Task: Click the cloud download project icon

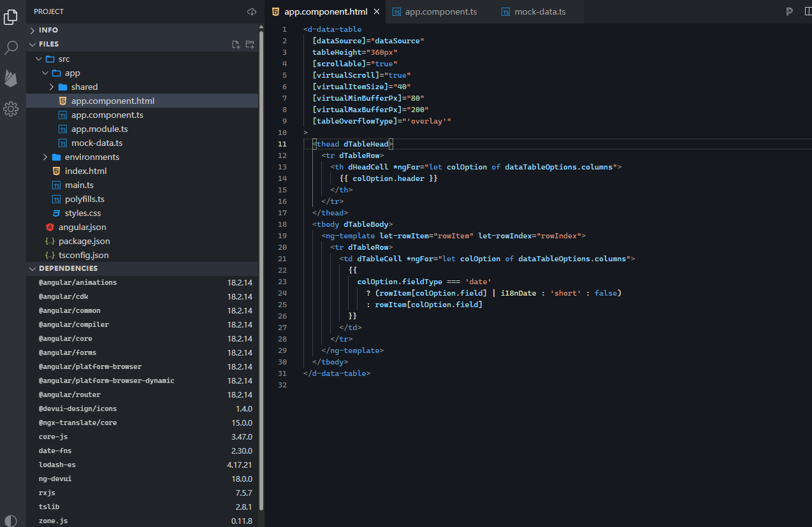Action: click(x=252, y=12)
